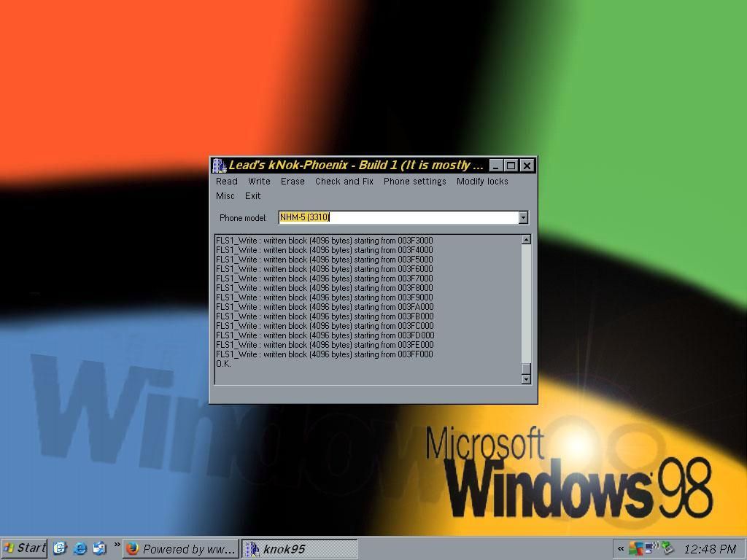
Task: Expand the Phone model dropdown arrow
Action: 523,217
